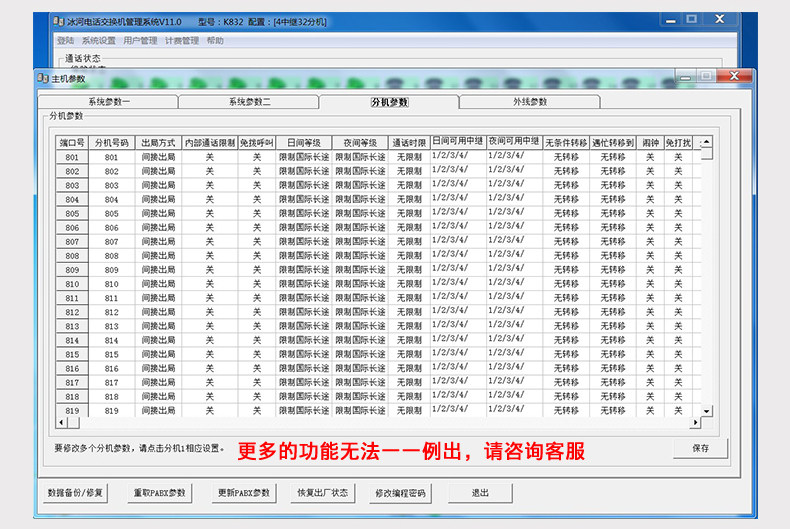Click 夜间可用中继 cell in row 817
790x529 pixels.
[514, 382]
